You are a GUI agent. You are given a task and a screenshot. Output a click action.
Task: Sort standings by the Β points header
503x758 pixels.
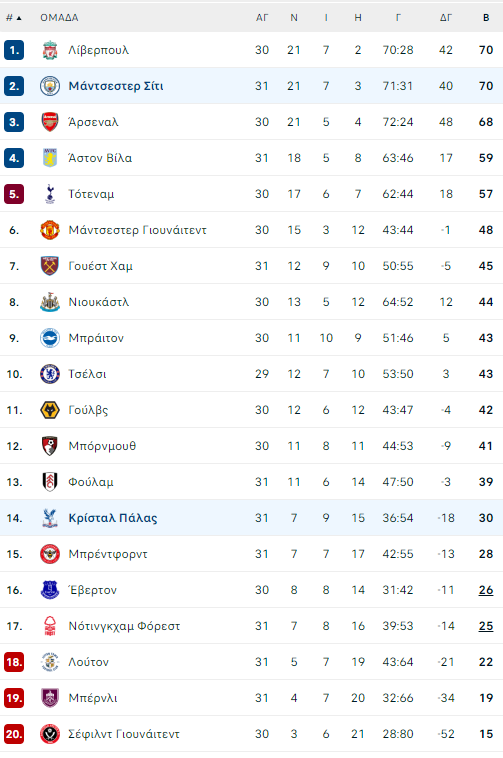[x=486, y=18]
